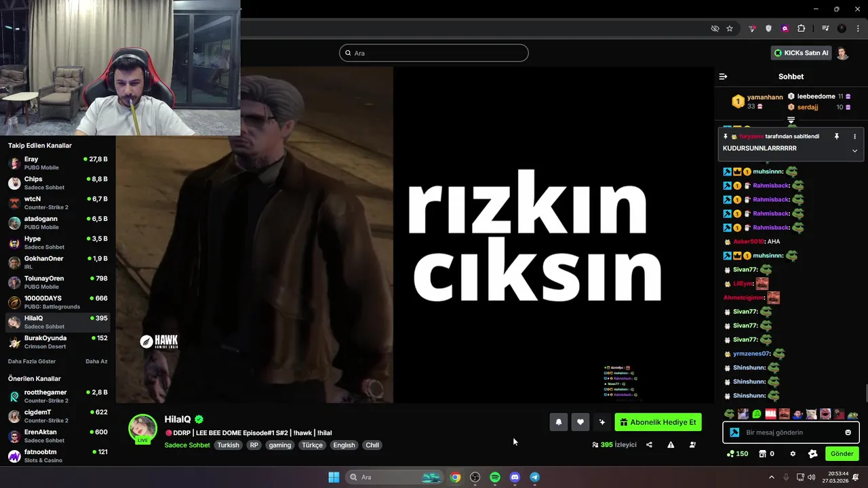
Task: Open Telegram from the taskbar
Action: [x=534, y=477]
